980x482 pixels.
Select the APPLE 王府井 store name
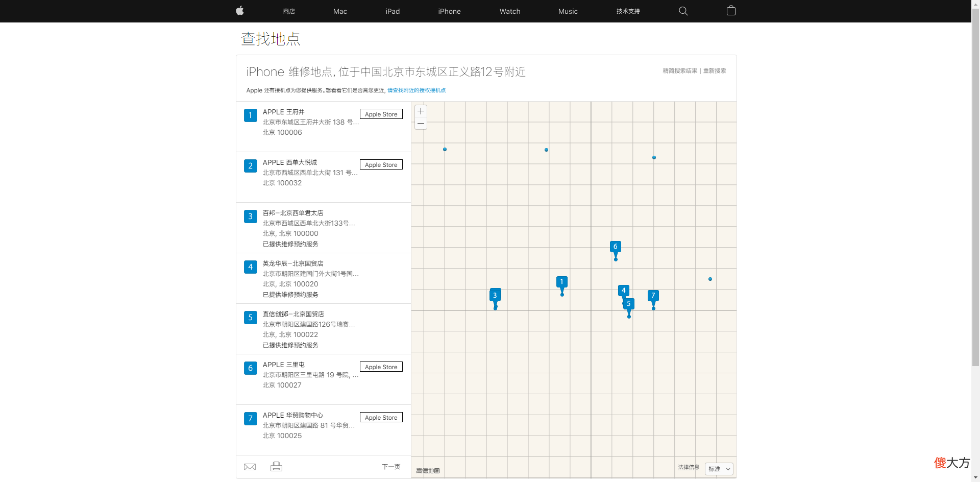(x=284, y=112)
